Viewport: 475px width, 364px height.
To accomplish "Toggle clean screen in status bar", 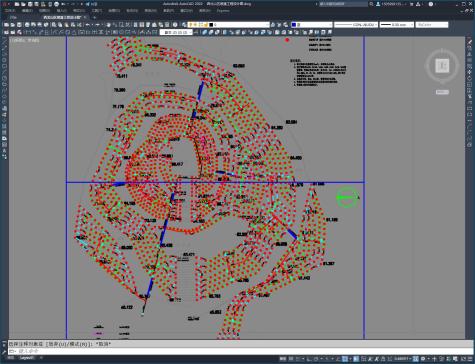I will click(x=463, y=359).
